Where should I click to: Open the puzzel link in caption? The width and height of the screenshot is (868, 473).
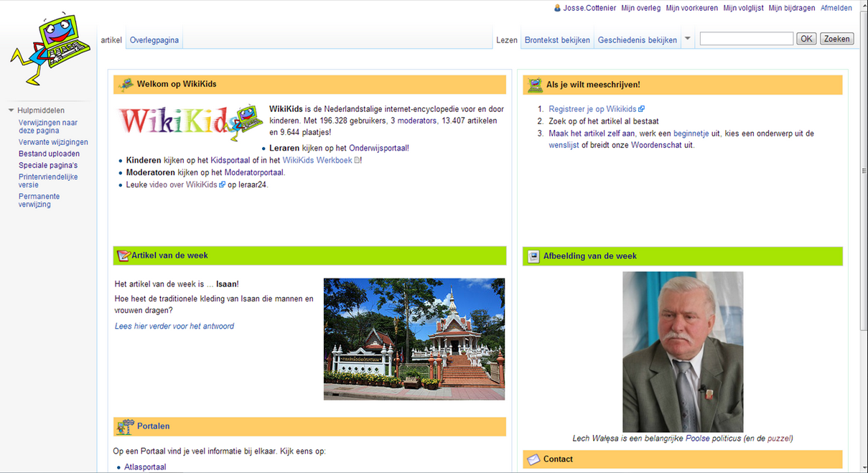(x=778, y=438)
